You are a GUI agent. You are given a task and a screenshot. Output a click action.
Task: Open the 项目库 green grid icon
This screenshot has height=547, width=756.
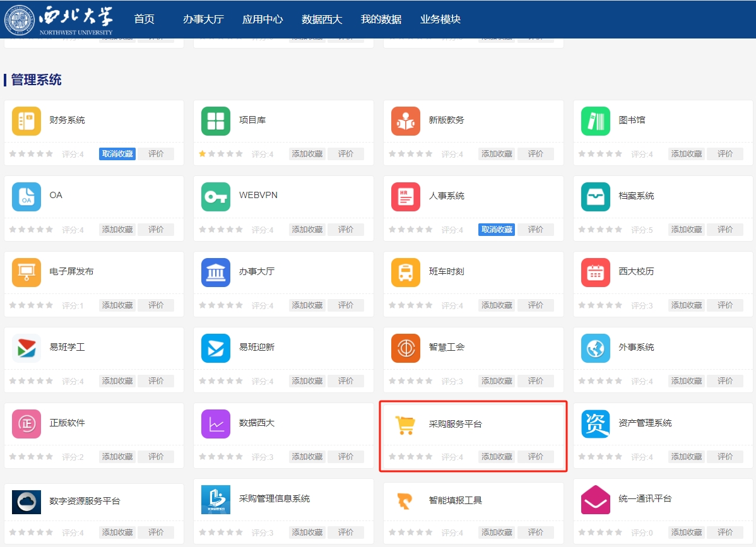pos(216,121)
